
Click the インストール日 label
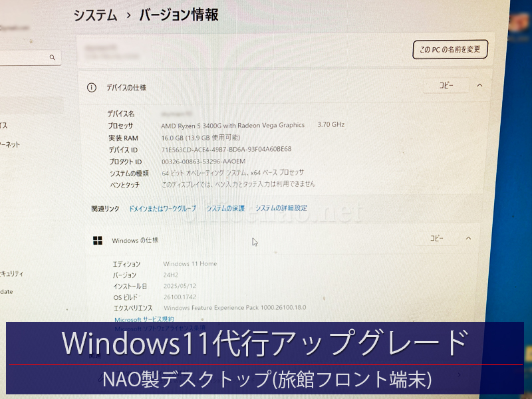pos(130,287)
